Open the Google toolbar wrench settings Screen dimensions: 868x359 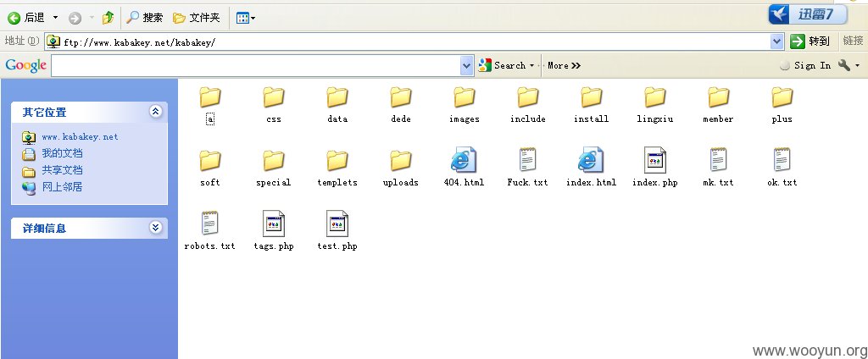[849, 65]
